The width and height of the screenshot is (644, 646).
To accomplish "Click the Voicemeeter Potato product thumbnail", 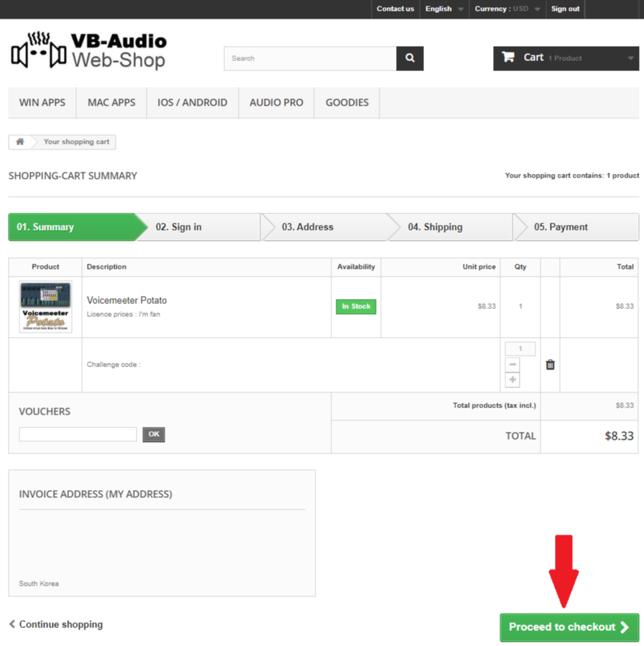I will coord(45,307).
